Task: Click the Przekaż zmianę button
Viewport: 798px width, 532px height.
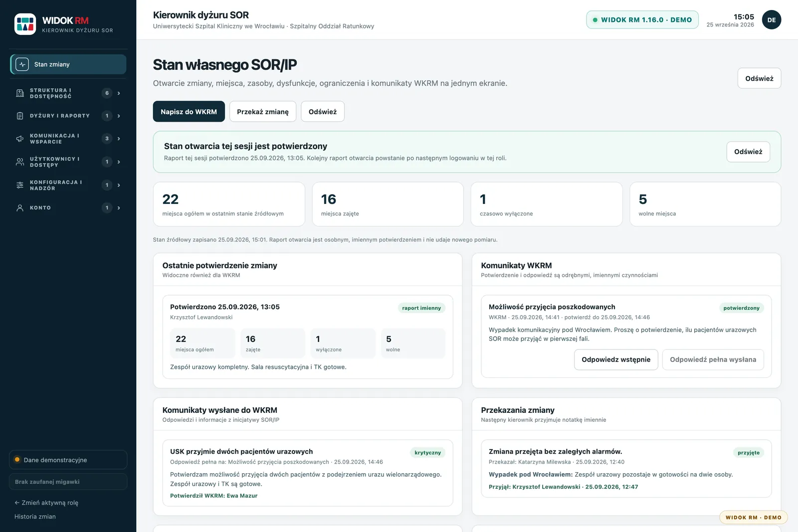Action: (263, 112)
